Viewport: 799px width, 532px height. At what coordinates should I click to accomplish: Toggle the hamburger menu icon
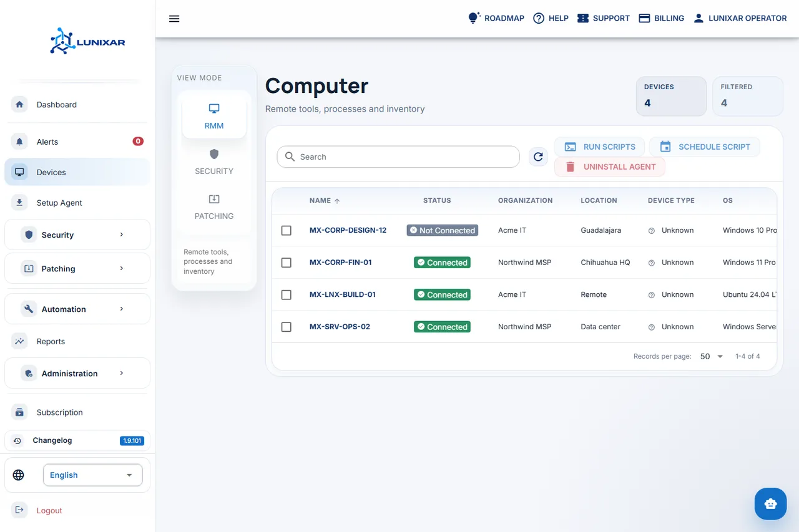click(x=174, y=19)
